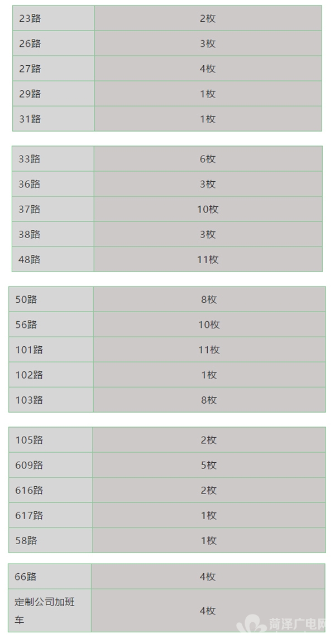
Task: Select the 609路 route label
Action: (29, 465)
